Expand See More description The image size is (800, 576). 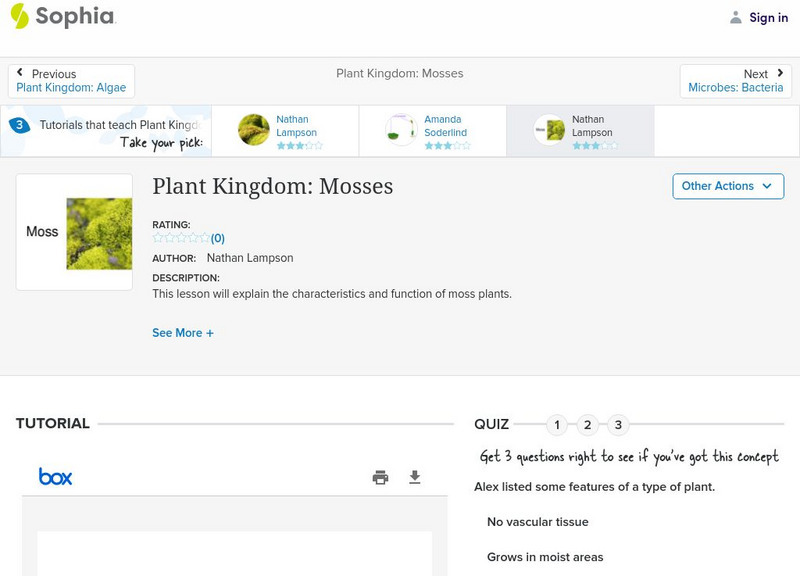183,333
